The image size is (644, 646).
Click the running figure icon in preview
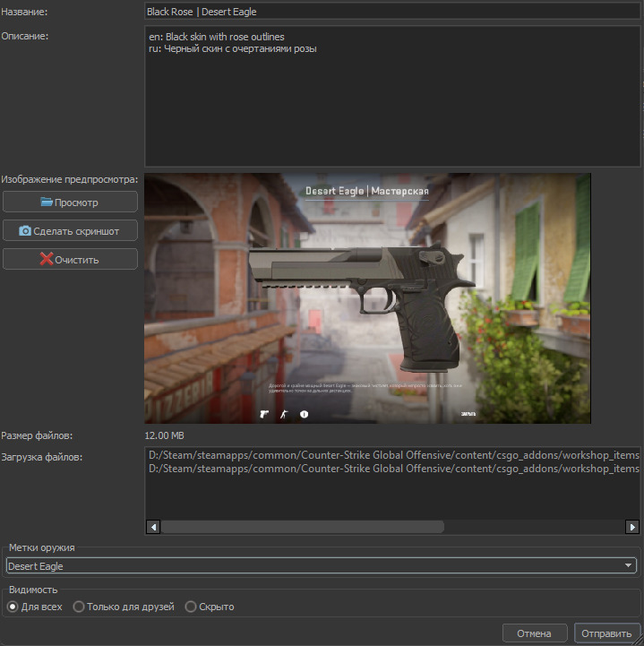click(284, 414)
